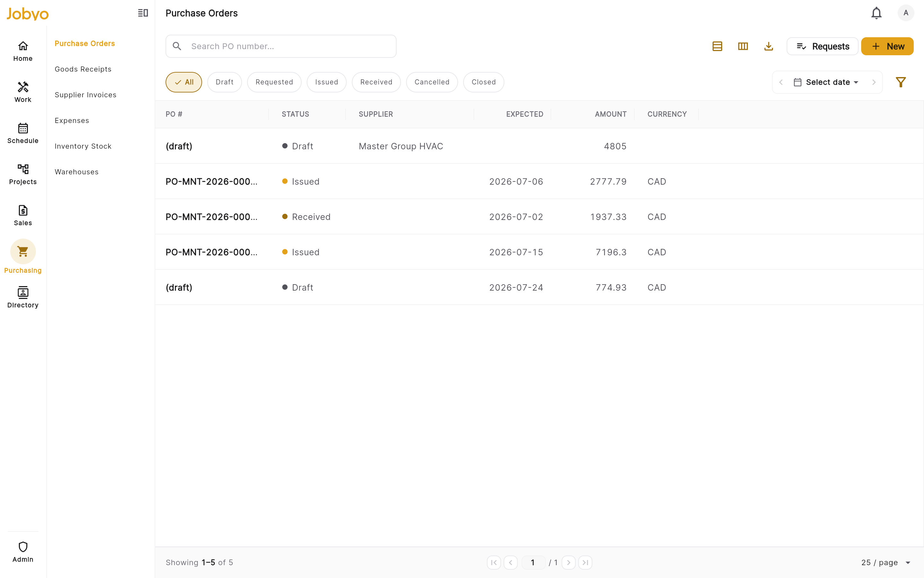The height and width of the screenshot is (578, 924).
Task: Filter by Issued status chip
Action: click(327, 82)
